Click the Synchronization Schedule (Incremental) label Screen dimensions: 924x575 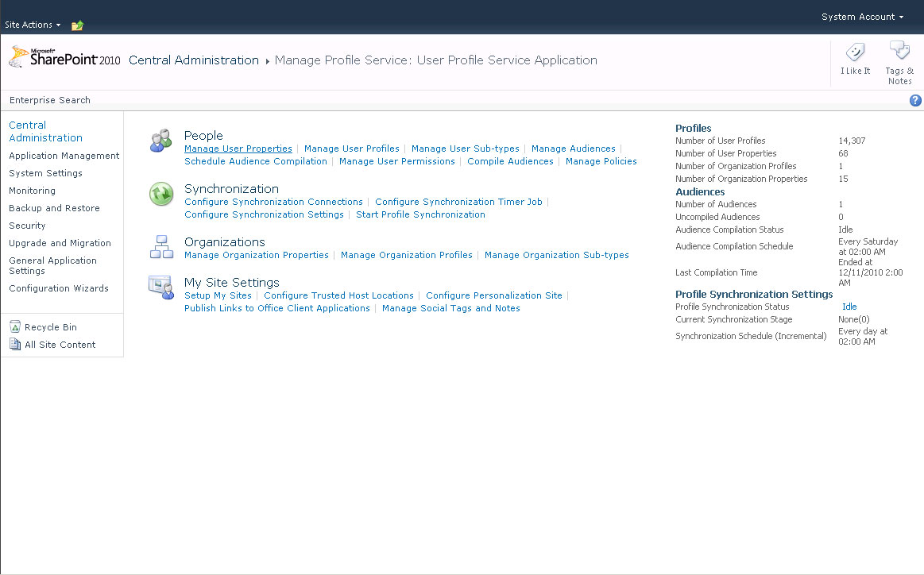751,336
